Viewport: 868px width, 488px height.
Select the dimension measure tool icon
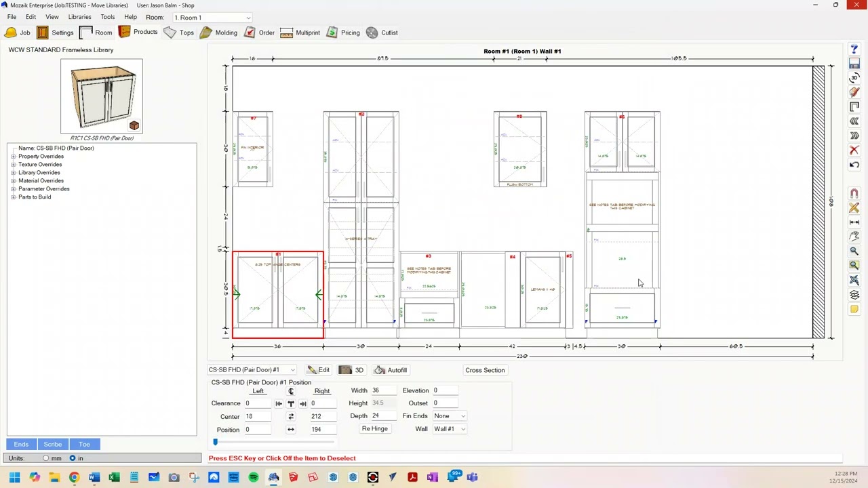click(854, 222)
